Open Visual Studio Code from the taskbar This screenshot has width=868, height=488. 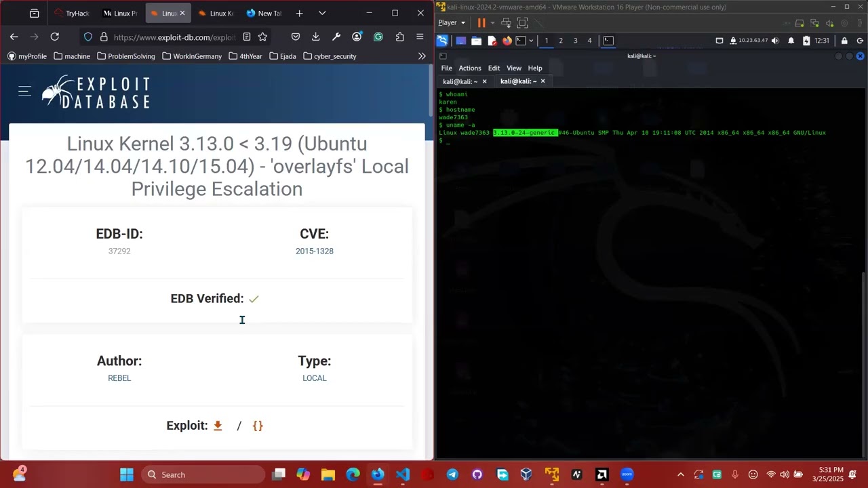point(403,474)
